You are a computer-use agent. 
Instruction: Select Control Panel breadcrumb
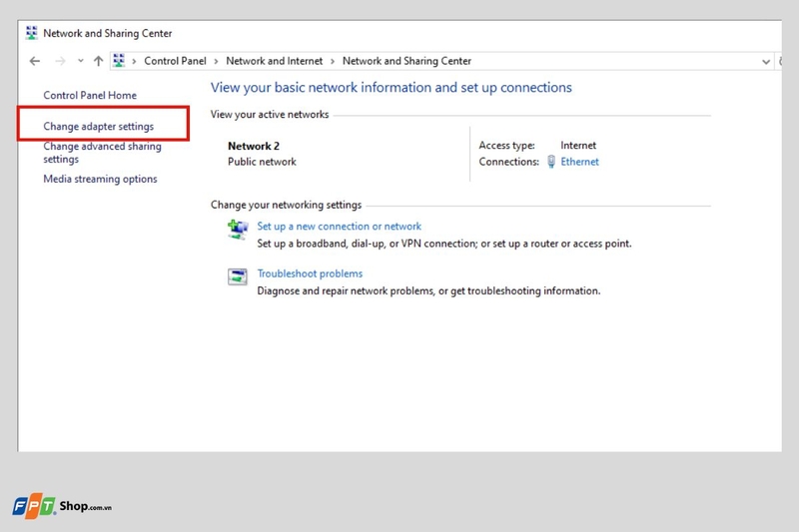pos(176,61)
